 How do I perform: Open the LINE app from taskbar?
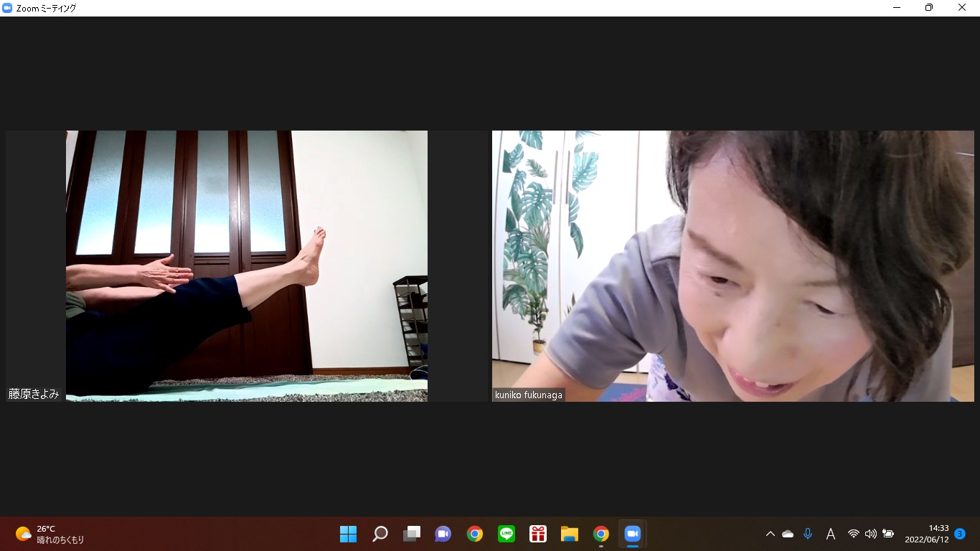[507, 534]
